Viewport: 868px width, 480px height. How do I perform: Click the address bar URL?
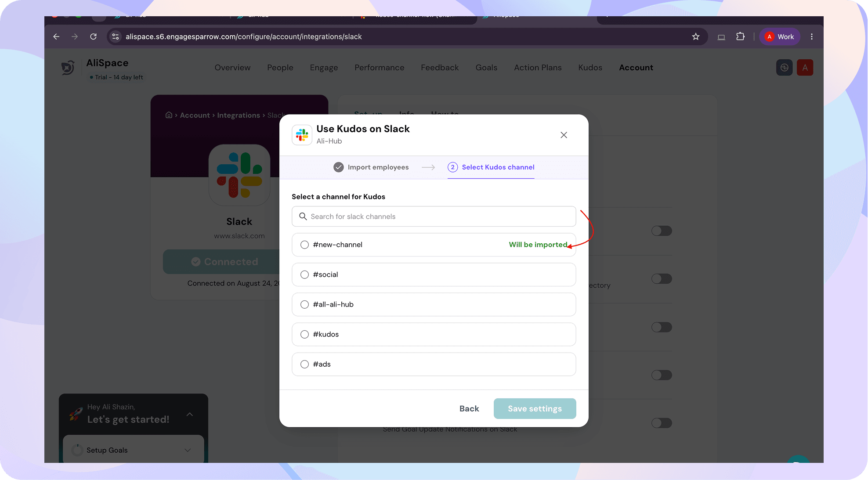click(244, 36)
